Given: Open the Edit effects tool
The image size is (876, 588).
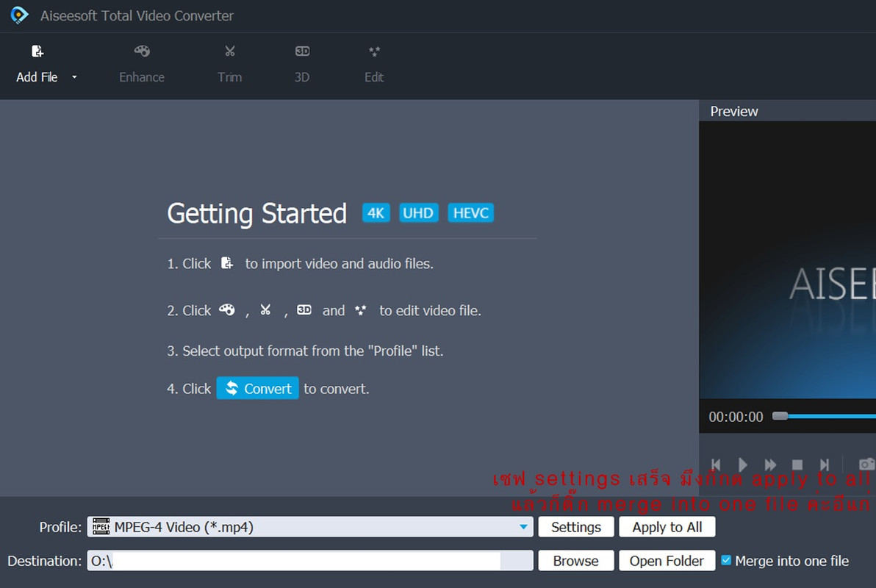Looking at the screenshot, I should [x=374, y=64].
